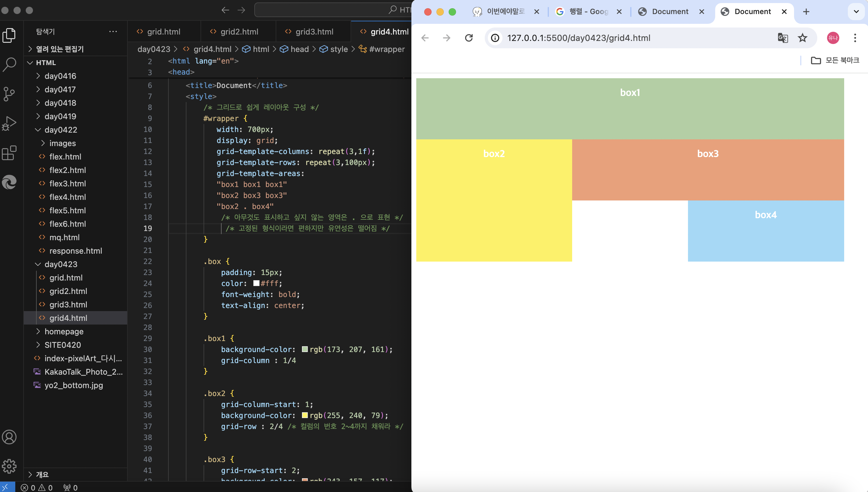
Task: Bookmark this page with the star icon
Action: point(802,38)
